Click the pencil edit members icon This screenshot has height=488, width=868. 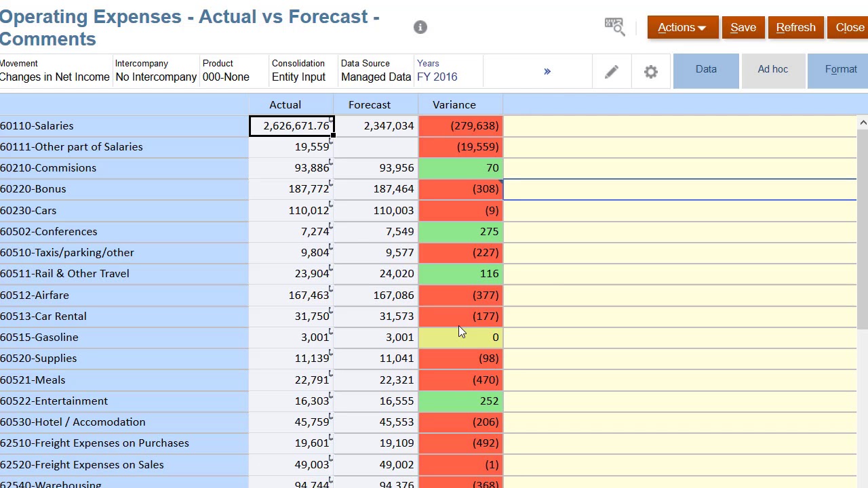tap(612, 72)
